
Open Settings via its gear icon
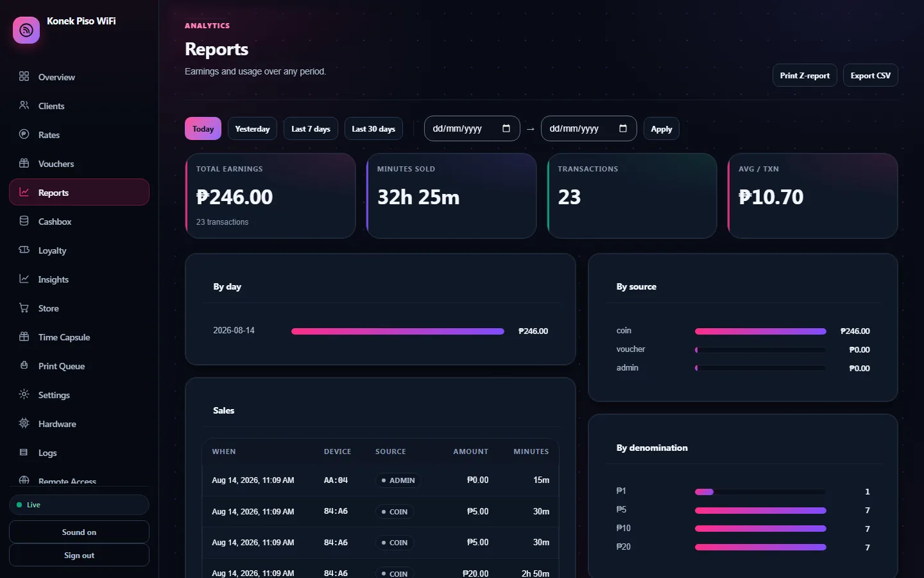24,394
